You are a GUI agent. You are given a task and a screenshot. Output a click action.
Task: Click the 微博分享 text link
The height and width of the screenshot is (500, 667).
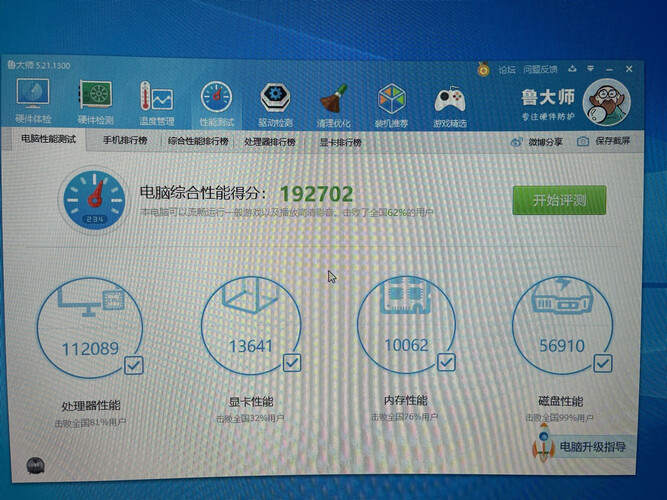click(x=545, y=142)
